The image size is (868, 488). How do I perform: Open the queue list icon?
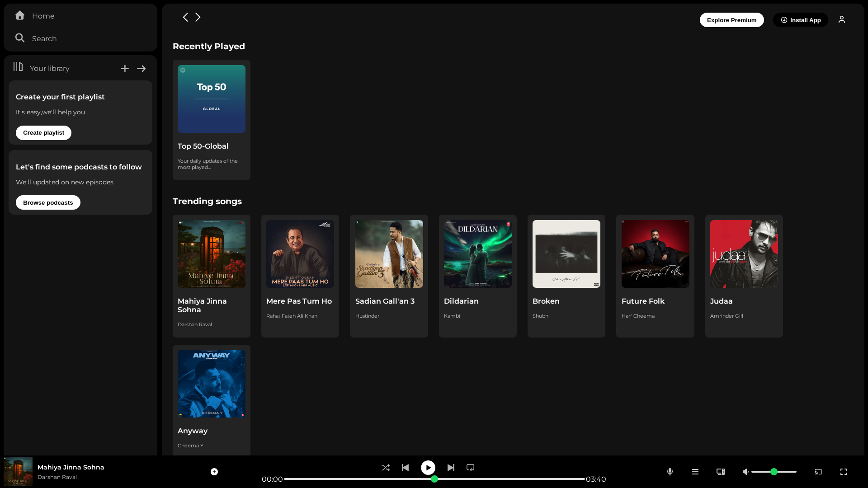pyautogui.click(x=695, y=472)
